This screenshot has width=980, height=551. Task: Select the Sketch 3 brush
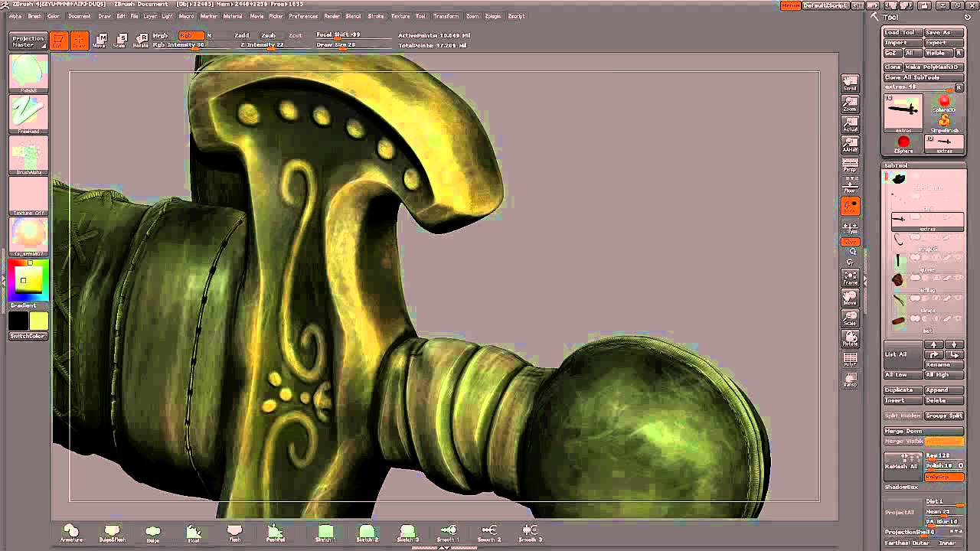pyautogui.click(x=407, y=533)
